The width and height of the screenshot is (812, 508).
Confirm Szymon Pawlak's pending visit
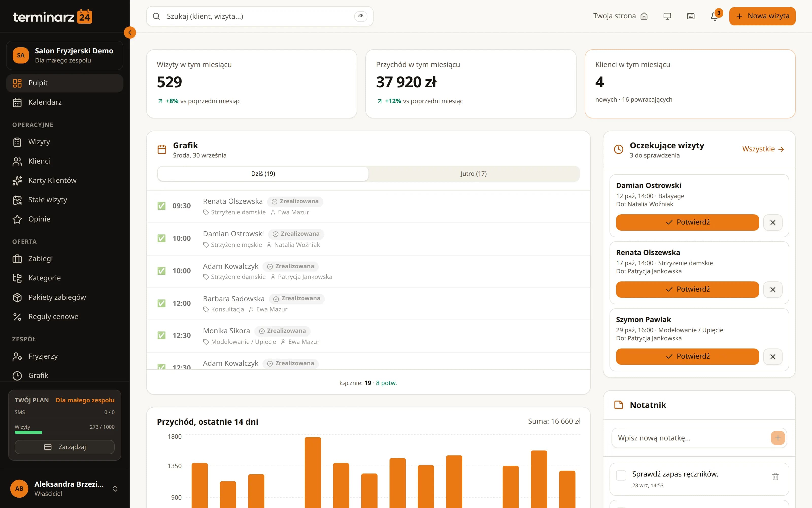[687, 356]
